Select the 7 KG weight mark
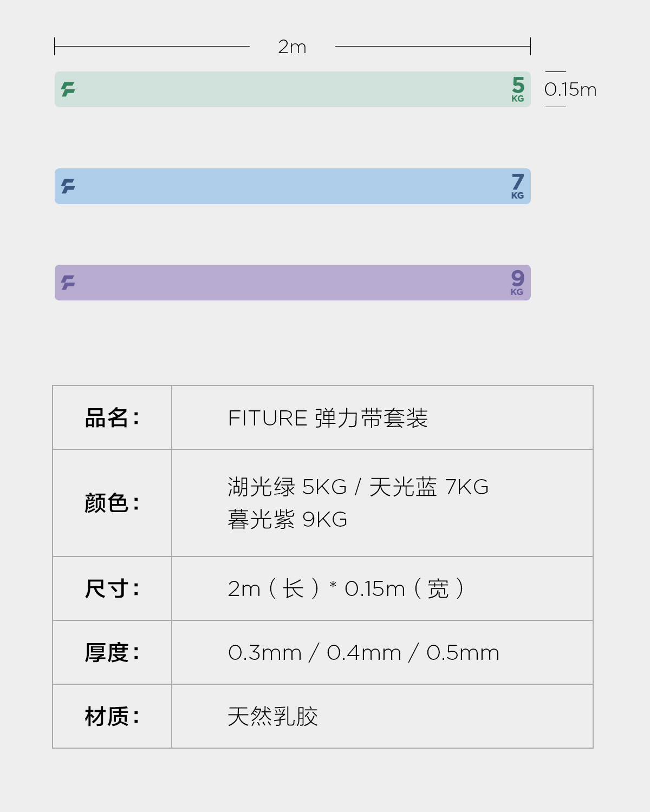The image size is (650, 812). 517,186
